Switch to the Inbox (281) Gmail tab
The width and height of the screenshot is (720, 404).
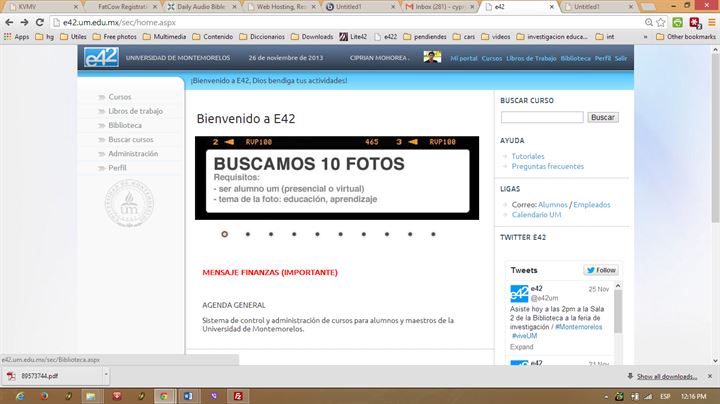click(439, 7)
